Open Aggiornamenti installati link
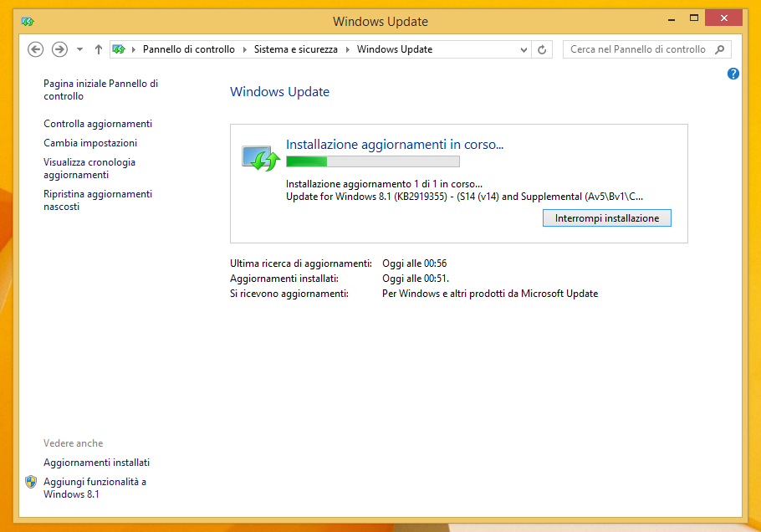Image resolution: width=761 pixels, height=532 pixels. 96,463
